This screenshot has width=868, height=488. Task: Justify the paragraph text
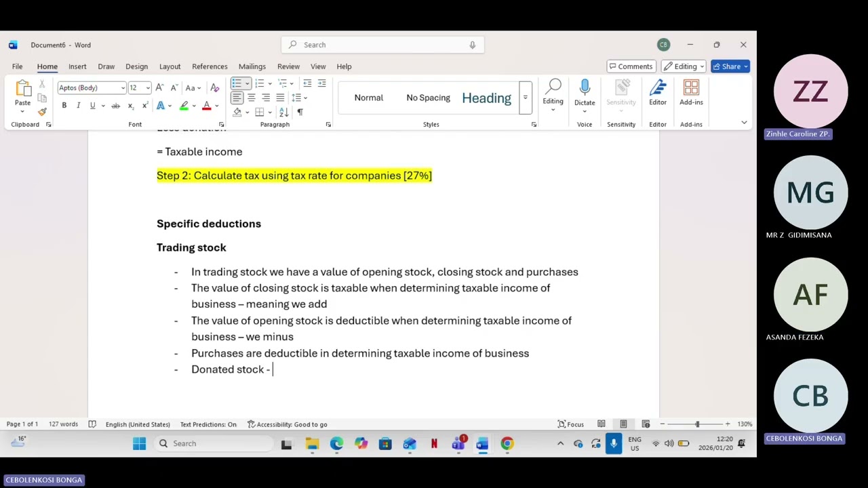pos(280,98)
